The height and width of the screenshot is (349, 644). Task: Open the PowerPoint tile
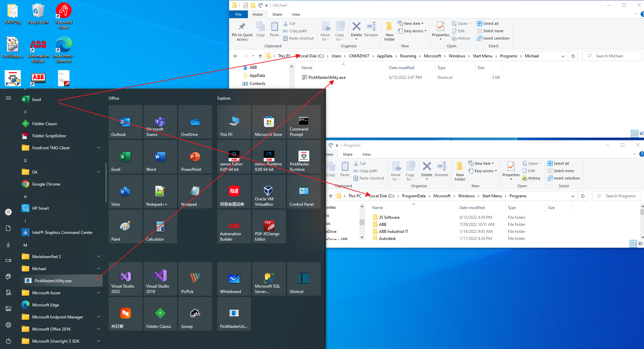click(x=195, y=157)
